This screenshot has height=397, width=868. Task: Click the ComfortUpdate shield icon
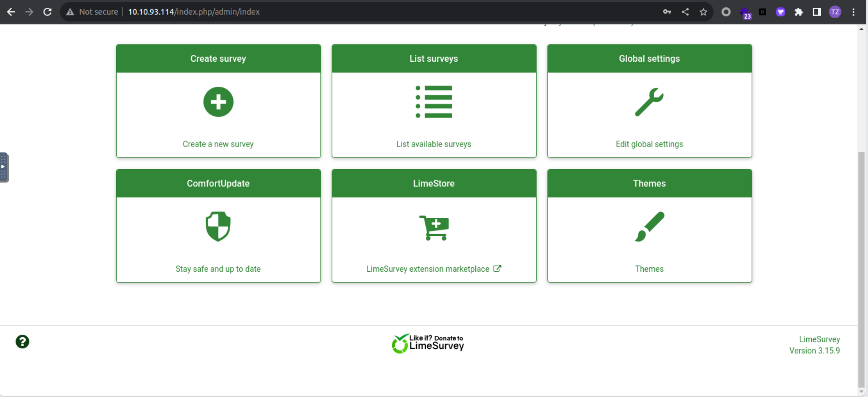(x=218, y=226)
